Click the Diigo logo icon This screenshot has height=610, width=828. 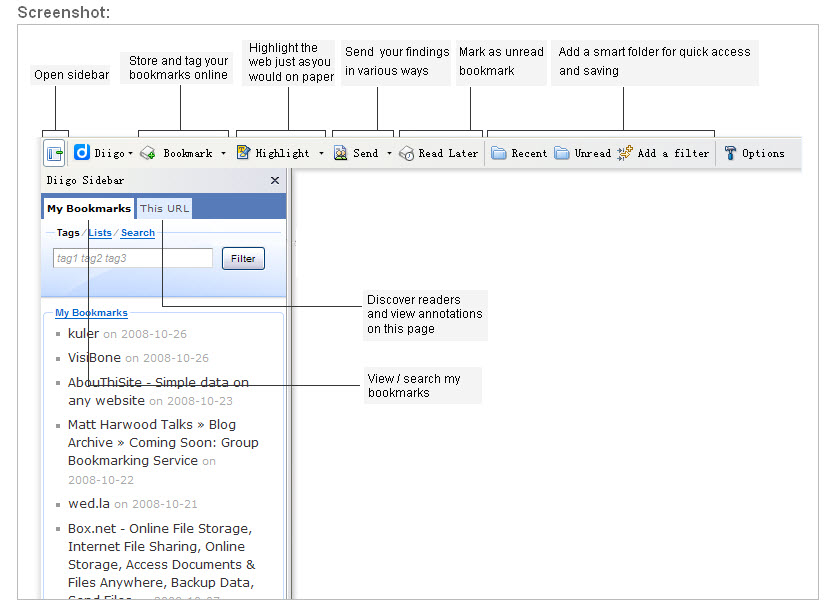pos(82,153)
